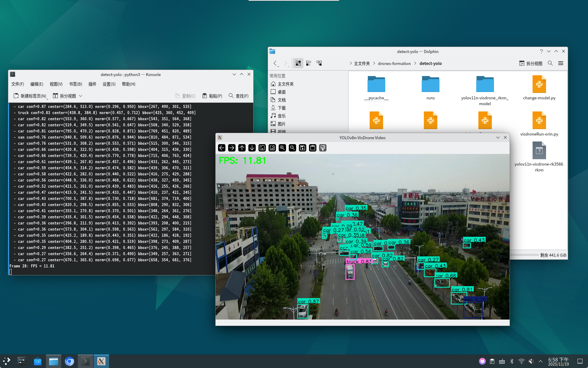Image resolution: width=588 pixels, height=368 pixels.
Task: Click the zoom out magnifier icon
Action: coord(292,148)
